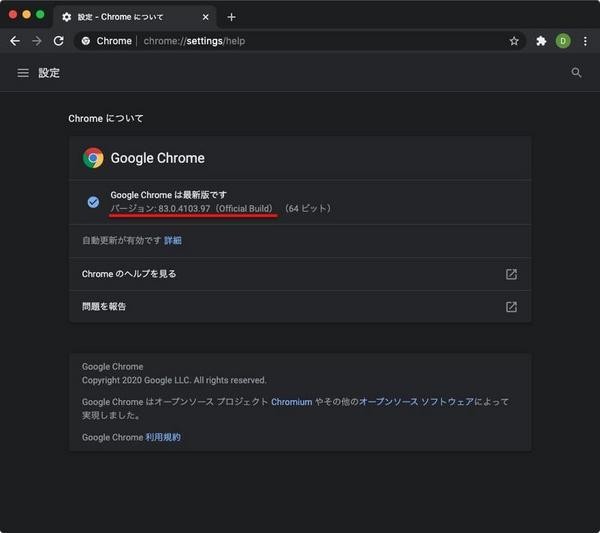Image resolution: width=600 pixels, height=533 pixels.
Task: Open the Extensions puzzle-piece icon
Action: (x=541, y=41)
